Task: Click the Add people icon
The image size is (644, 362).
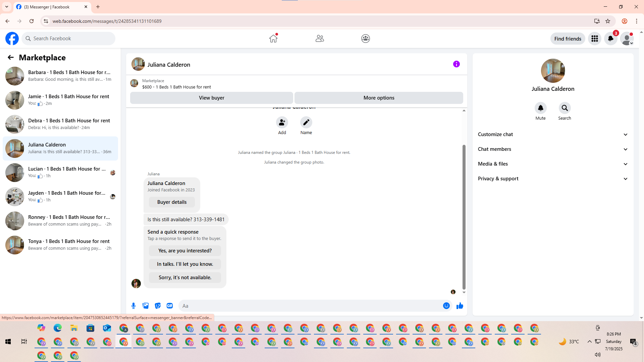Action: pyautogui.click(x=282, y=123)
